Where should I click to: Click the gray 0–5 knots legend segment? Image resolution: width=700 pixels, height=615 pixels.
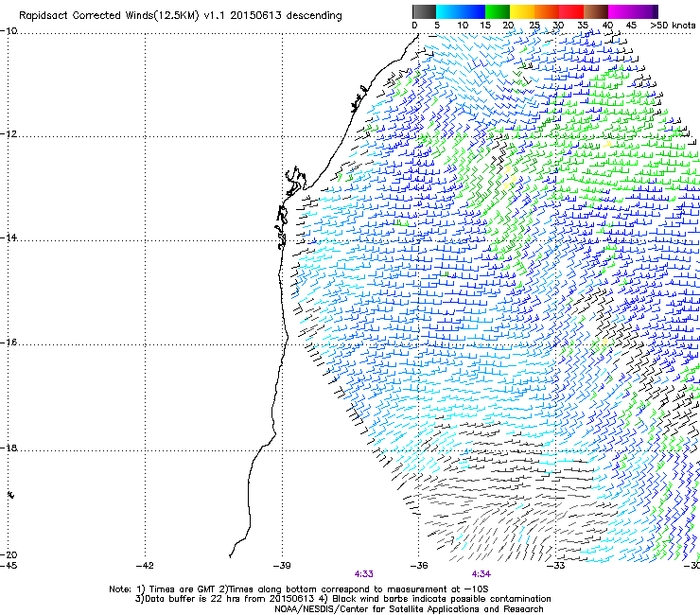(424, 11)
